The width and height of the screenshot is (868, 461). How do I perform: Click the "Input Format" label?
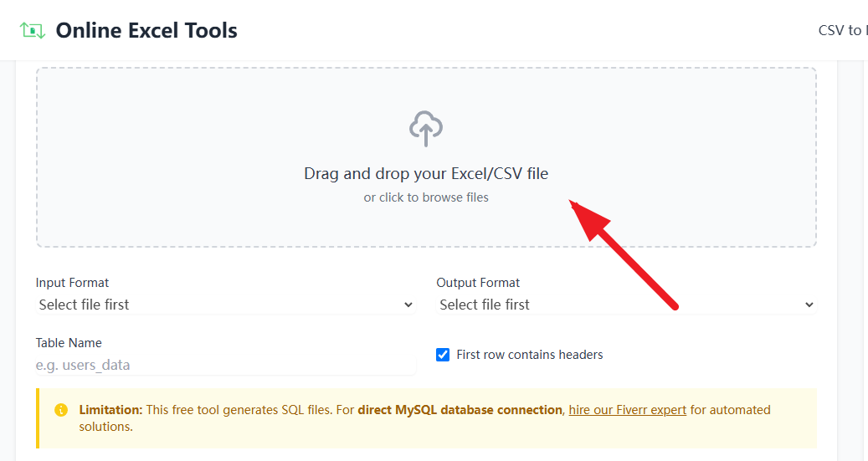click(x=72, y=283)
